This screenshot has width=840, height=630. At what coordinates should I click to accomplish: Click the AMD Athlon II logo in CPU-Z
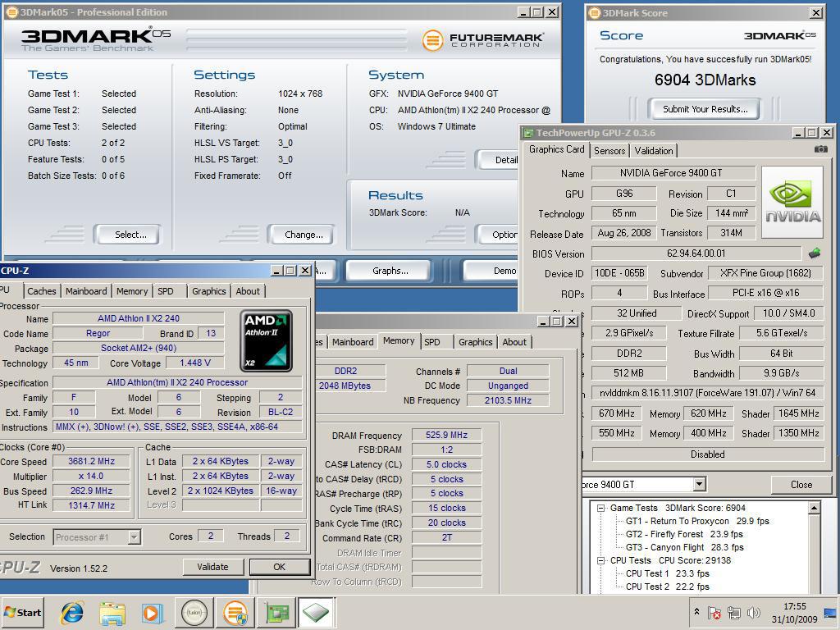(x=267, y=340)
